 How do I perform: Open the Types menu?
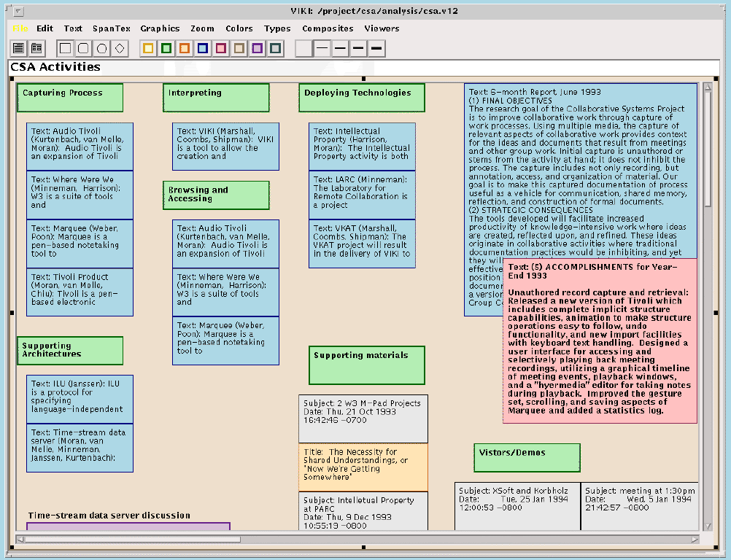click(277, 28)
